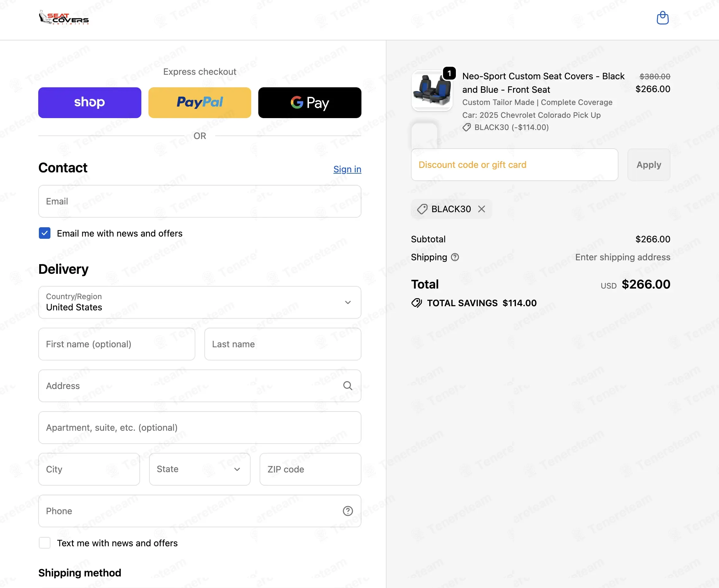Focus the Discount code or gift card field
The image size is (719, 588).
pyautogui.click(x=515, y=165)
